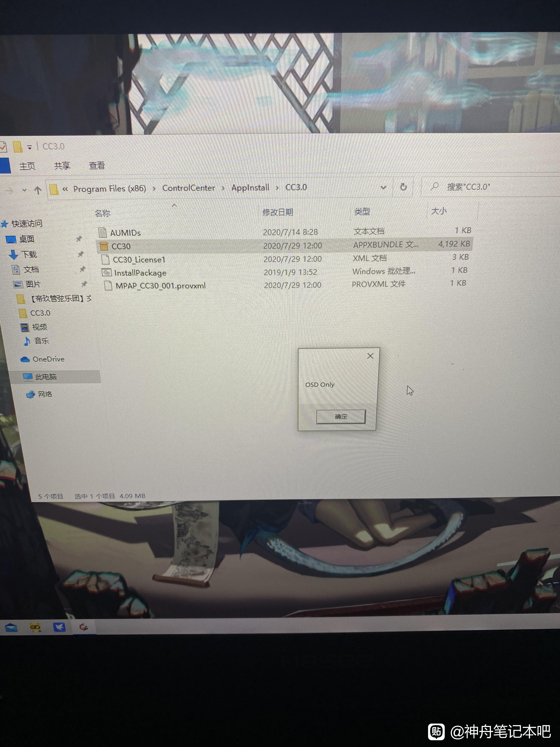Go up one folder level
Image resolution: width=560 pixels, height=747 pixels.
click(x=38, y=190)
